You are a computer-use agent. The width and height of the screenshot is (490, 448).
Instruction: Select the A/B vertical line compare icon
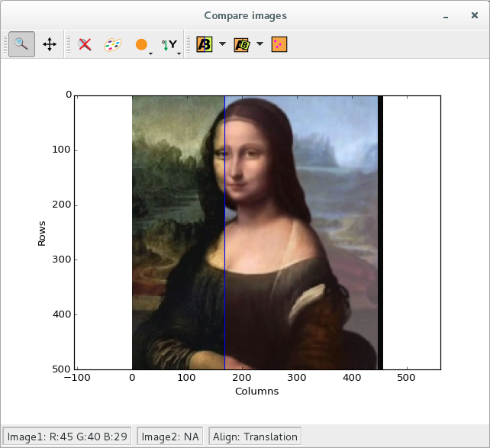tap(205, 44)
